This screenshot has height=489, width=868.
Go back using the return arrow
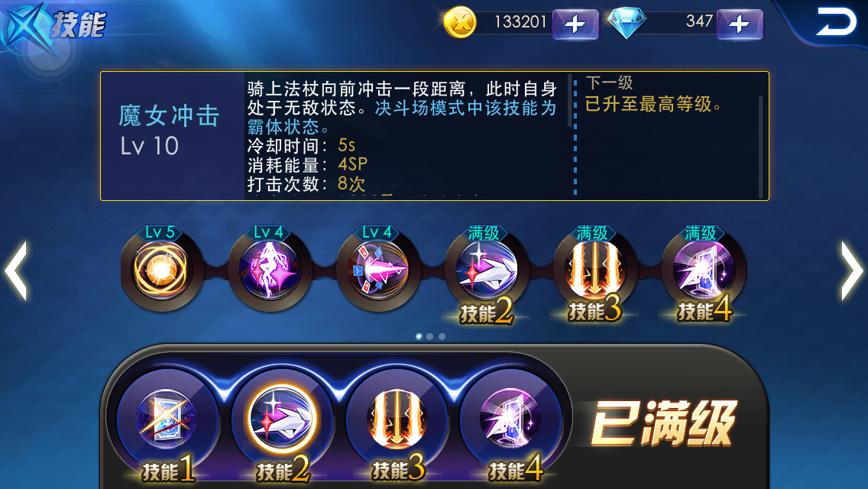tap(836, 22)
